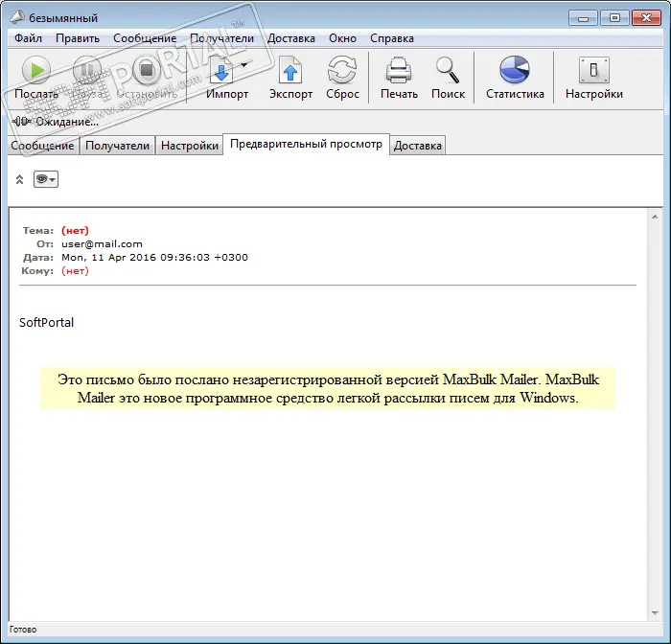Click the green Послать (Send) icon
Viewport: 671px width, 644px height.
35,71
